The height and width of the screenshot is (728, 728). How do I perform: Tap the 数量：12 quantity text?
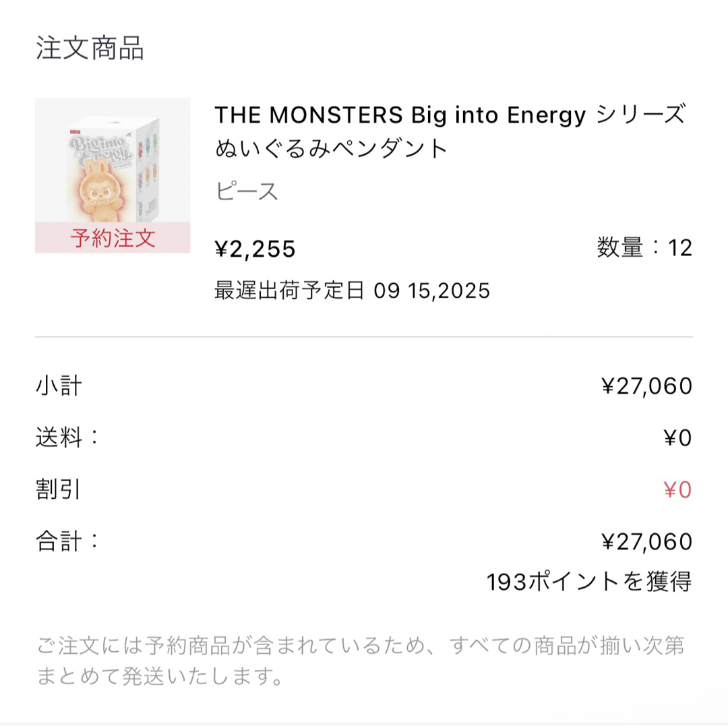[644, 247]
